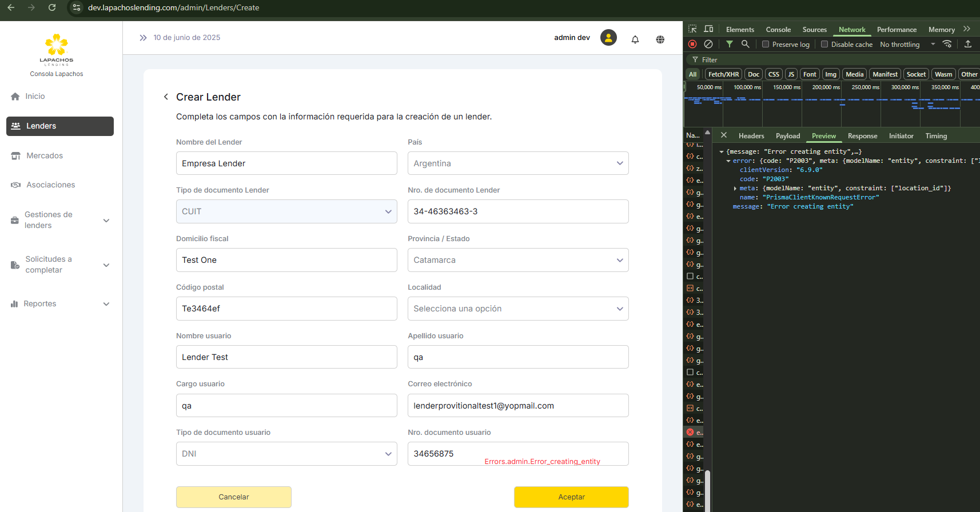The image size is (980, 512).
Task: Stop recording network log in DevTools
Action: [692, 44]
